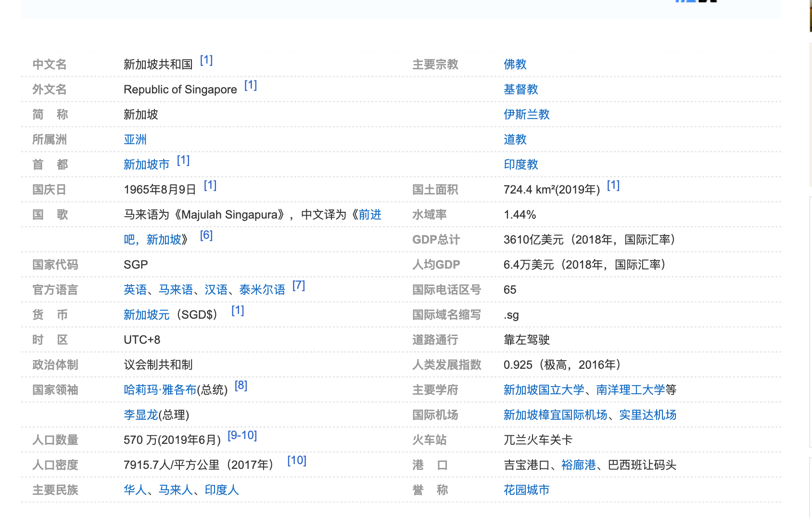This screenshot has width=812, height=518.
Task: Open the 李显龙 prime minister link
Action: point(140,415)
